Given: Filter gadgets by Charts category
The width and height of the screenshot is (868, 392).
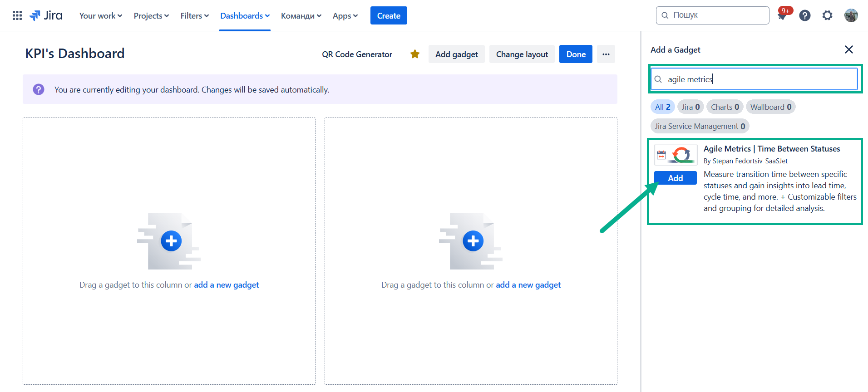Looking at the screenshot, I should click(725, 107).
